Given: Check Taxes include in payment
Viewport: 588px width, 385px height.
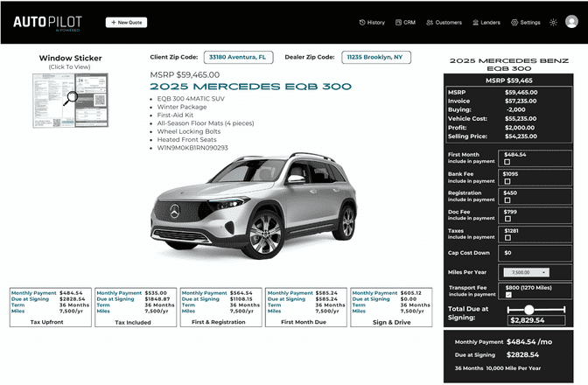Looking at the screenshot, I should pyautogui.click(x=507, y=238).
